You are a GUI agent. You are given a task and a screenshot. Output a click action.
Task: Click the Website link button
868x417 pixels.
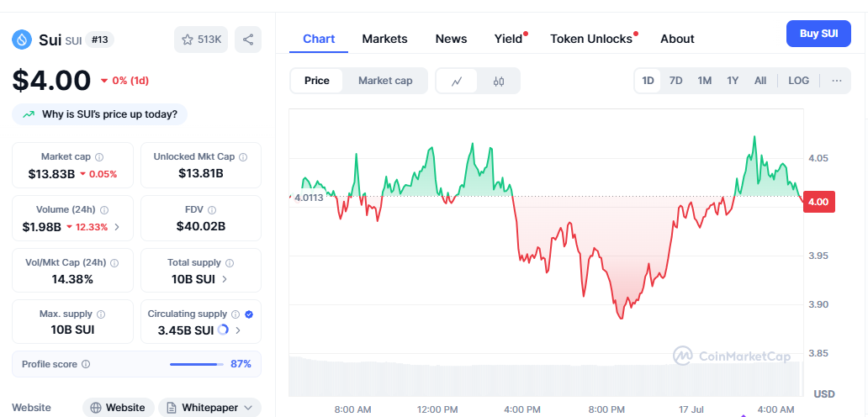tap(118, 408)
